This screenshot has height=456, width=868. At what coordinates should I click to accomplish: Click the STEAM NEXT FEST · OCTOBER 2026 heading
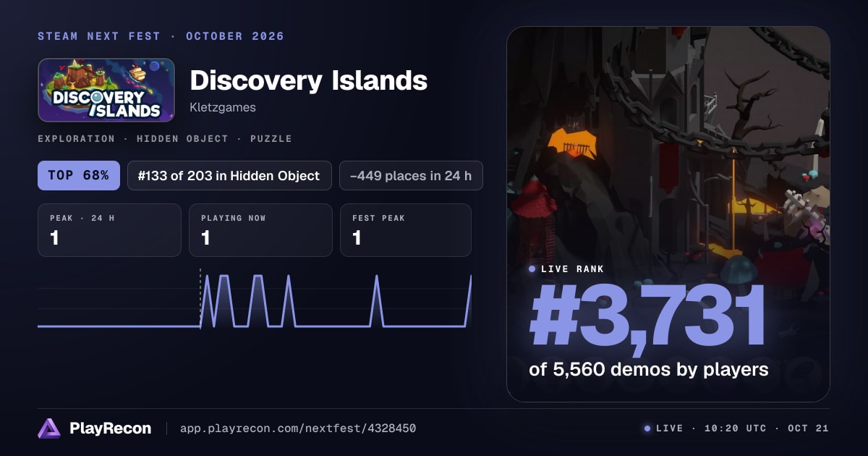pos(161,36)
